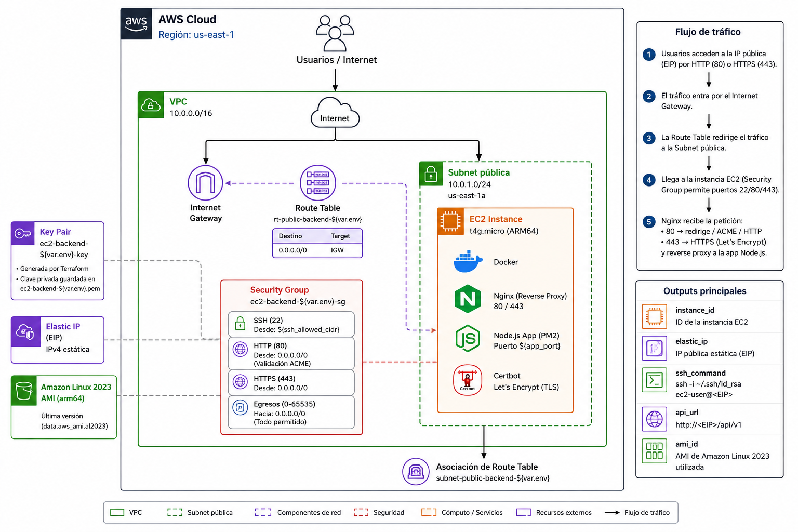Select the purple Componentes de red legend swatch
This screenshot has width=798, height=532.
(263, 512)
